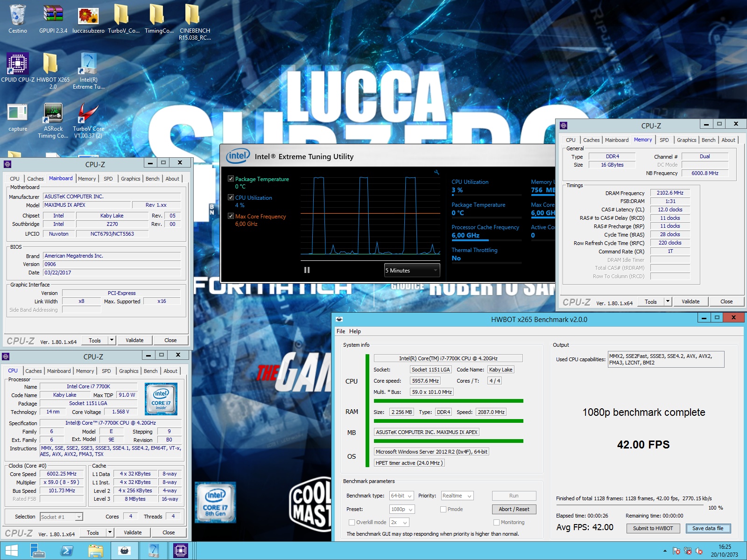The image size is (747, 560).
Task: Click Close button in CPU-Z CPU window
Action: [169, 532]
